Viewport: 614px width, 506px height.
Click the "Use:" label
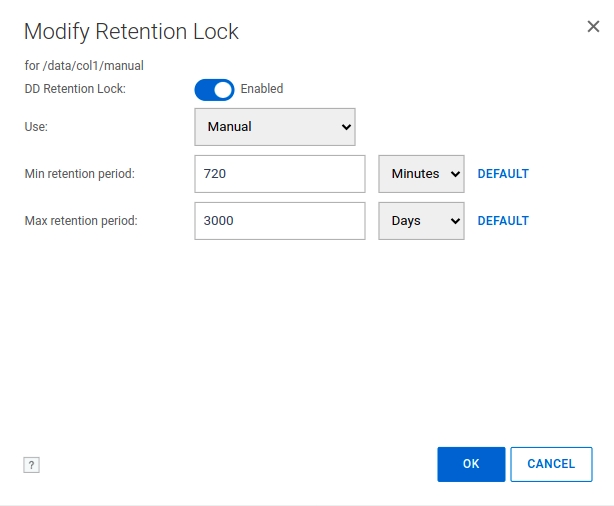(36, 127)
